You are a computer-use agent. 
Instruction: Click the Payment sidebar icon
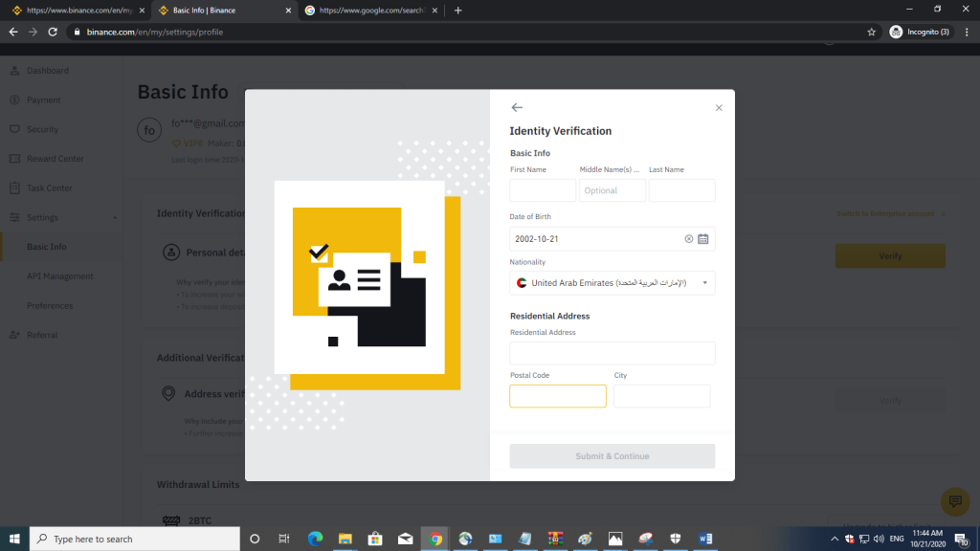pyautogui.click(x=14, y=99)
